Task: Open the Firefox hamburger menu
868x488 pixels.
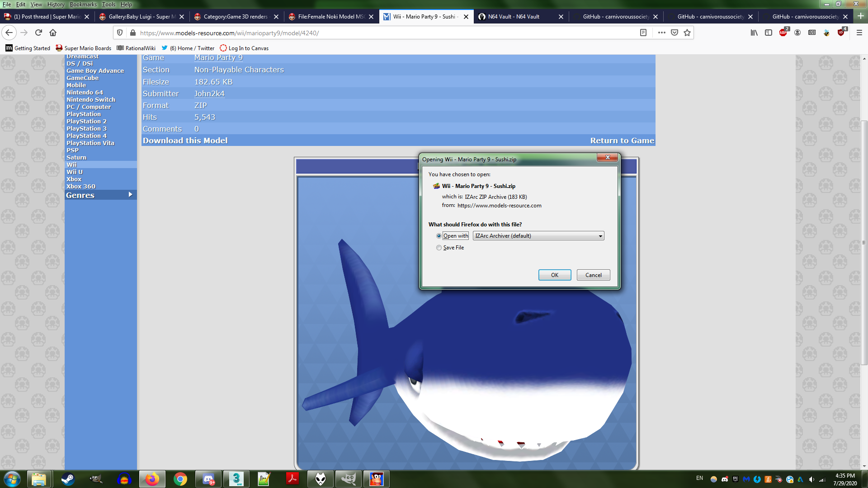Action: tap(859, 33)
